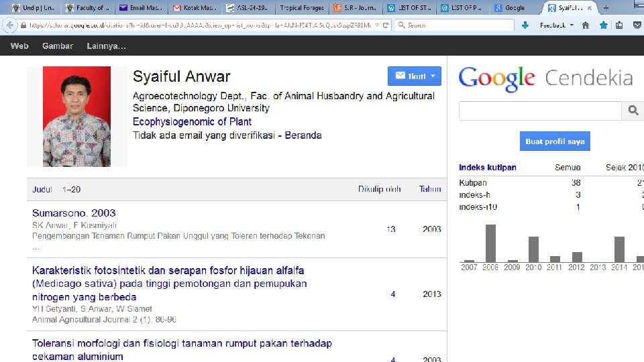Image resolution: width=644 pixels, height=362 pixels.
Task: Switch to the Kotak Masuk Gmail tab
Action: tap(195, 8)
